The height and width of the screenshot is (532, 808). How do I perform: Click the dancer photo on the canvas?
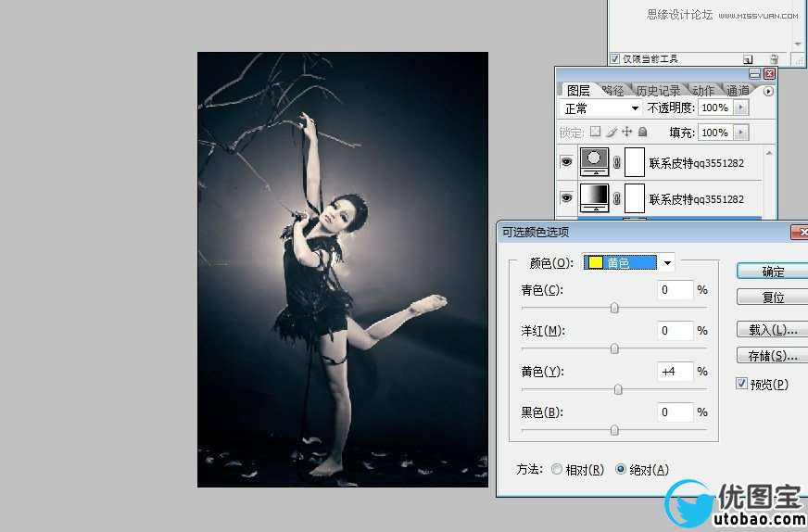click(343, 269)
